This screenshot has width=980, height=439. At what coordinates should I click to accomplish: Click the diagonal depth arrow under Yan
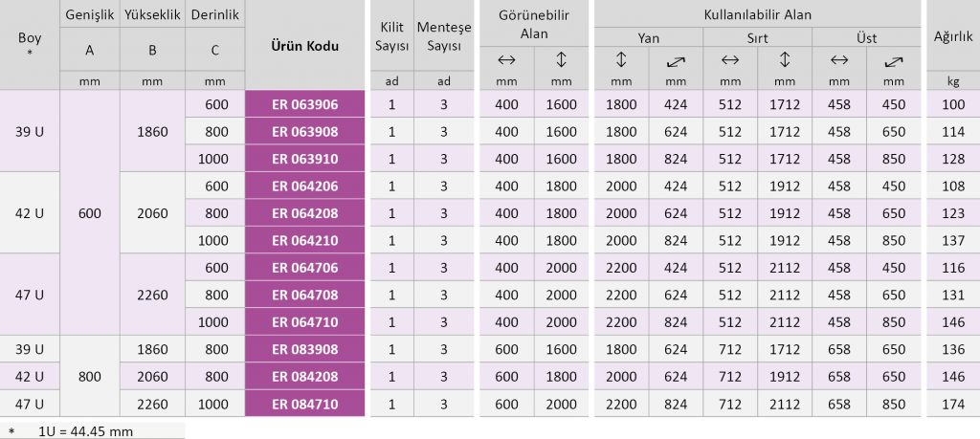coord(675,60)
